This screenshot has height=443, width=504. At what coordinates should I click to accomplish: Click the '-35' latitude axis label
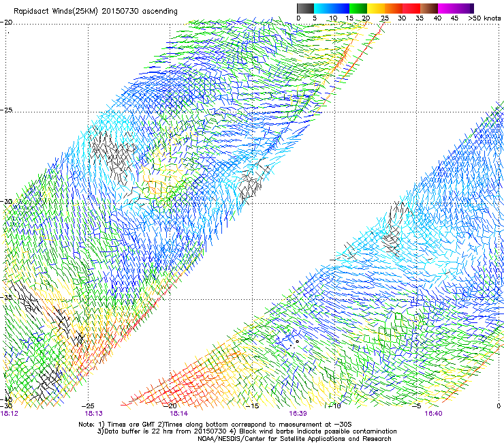(6, 297)
